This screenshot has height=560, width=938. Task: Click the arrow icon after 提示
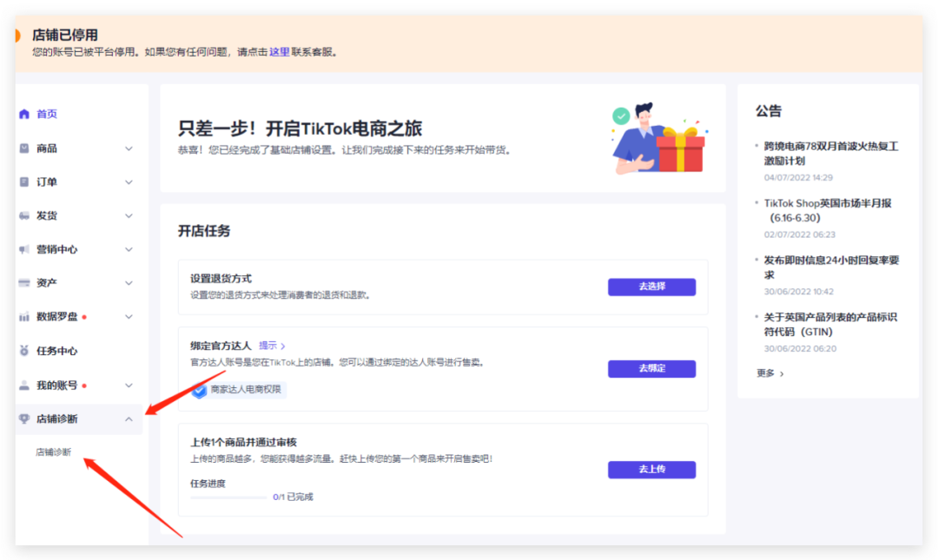[x=283, y=346]
